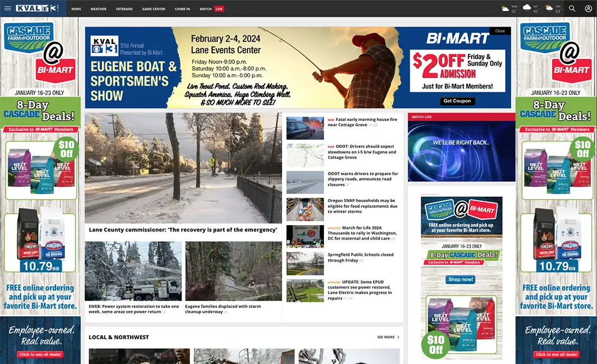Open the Chime In menu item

[182, 9]
